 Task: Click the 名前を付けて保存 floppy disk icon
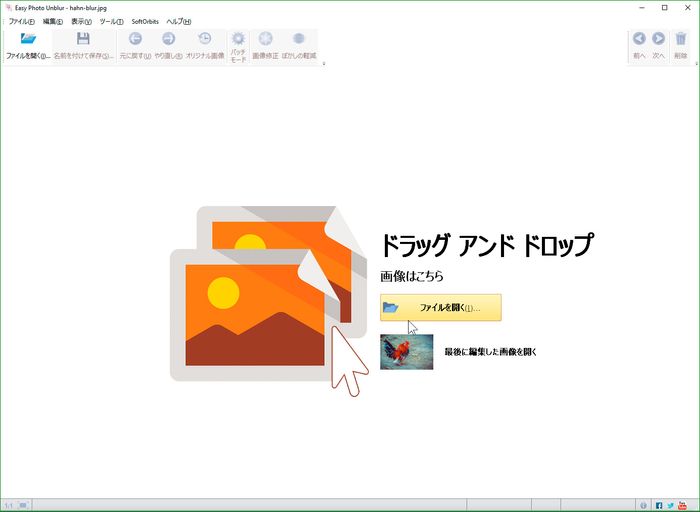[x=83, y=40]
